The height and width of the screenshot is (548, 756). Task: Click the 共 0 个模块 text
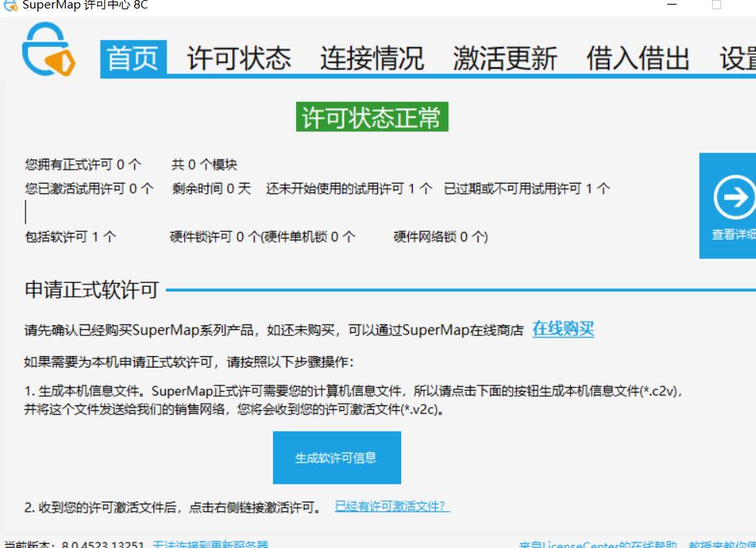coord(204,165)
